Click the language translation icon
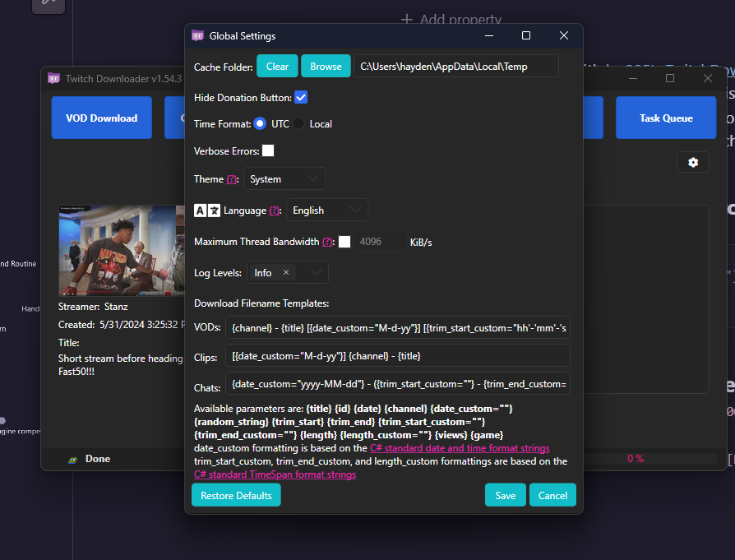This screenshot has width=735, height=560. [x=206, y=211]
